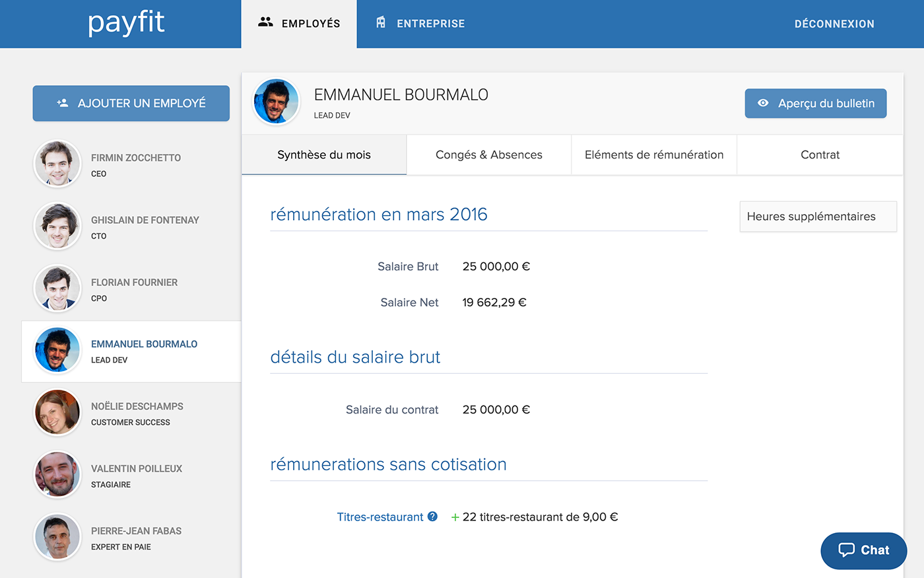Open the Contrat tab
Screen dimensions: 924x578
click(x=820, y=155)
